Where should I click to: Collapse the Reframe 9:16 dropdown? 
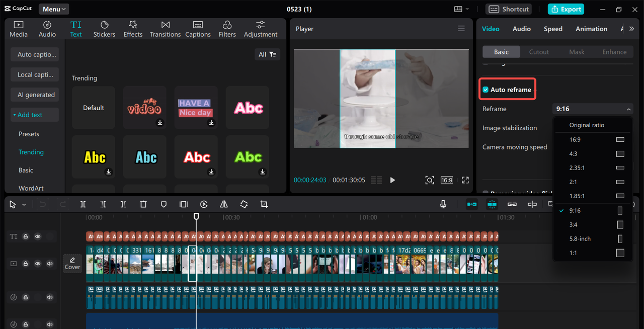point(592,109)
